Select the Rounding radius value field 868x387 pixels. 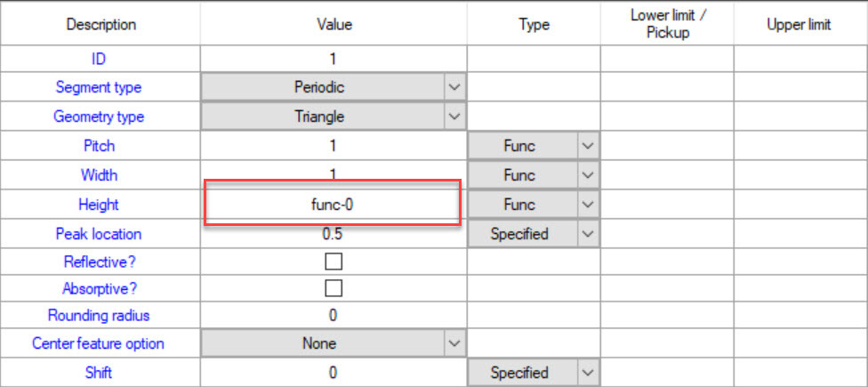(333, 315)
